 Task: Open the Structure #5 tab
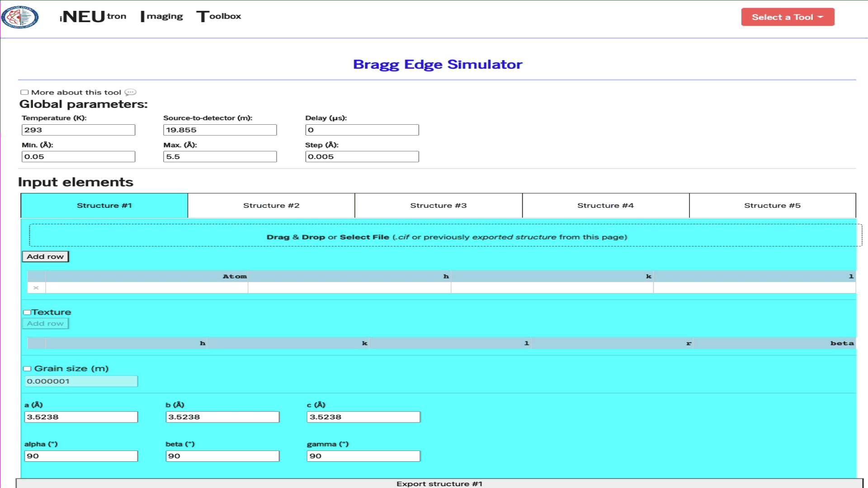772,206
